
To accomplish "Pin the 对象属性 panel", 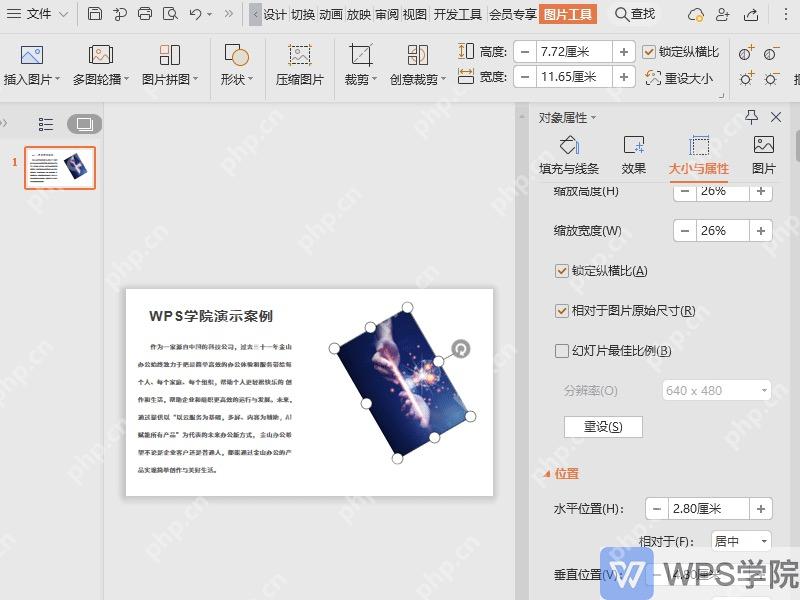I will [x=752, y=117].
